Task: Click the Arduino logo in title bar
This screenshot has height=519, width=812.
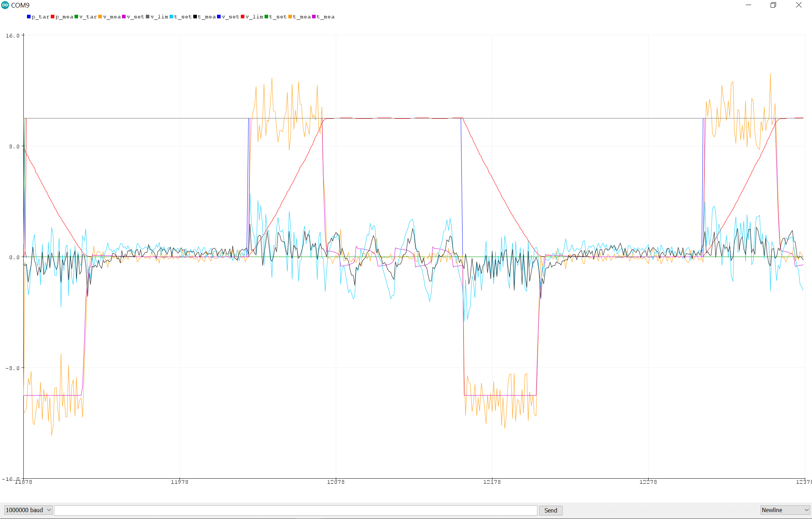Action: click(5, 5)
